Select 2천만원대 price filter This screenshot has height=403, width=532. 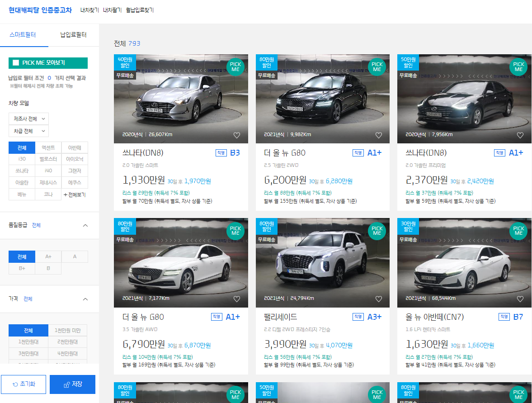coord(67,342)
